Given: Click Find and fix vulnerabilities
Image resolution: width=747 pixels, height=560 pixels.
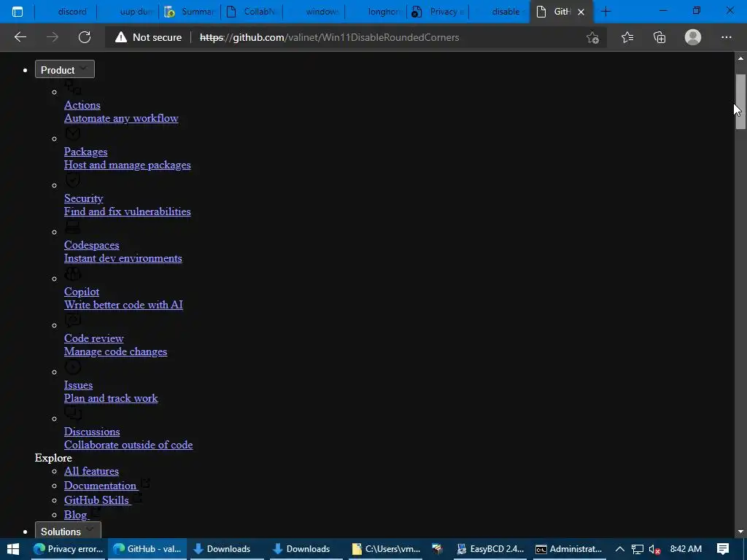Looking at the screenshot, I should coord(127,211).
